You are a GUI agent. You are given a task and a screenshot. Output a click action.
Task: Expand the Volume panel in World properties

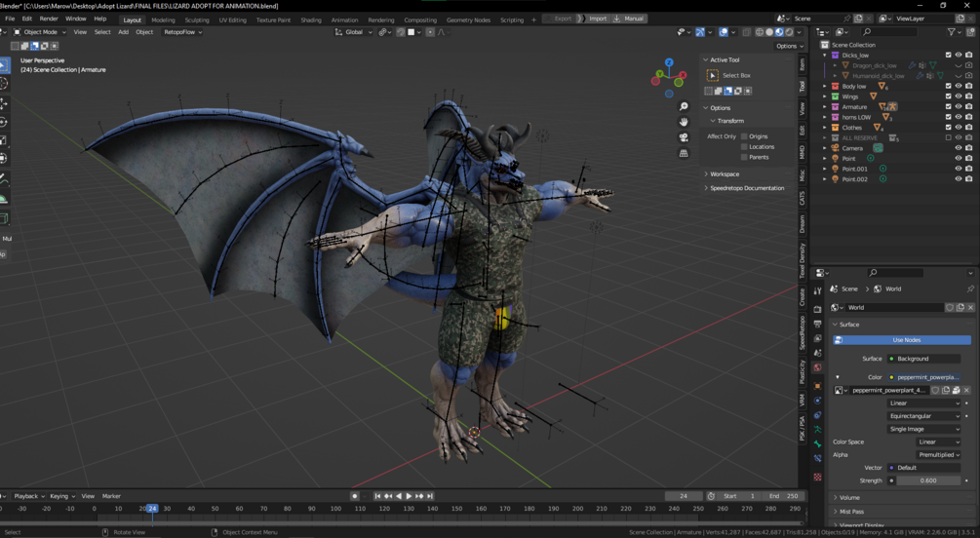(x=849, y=497)
